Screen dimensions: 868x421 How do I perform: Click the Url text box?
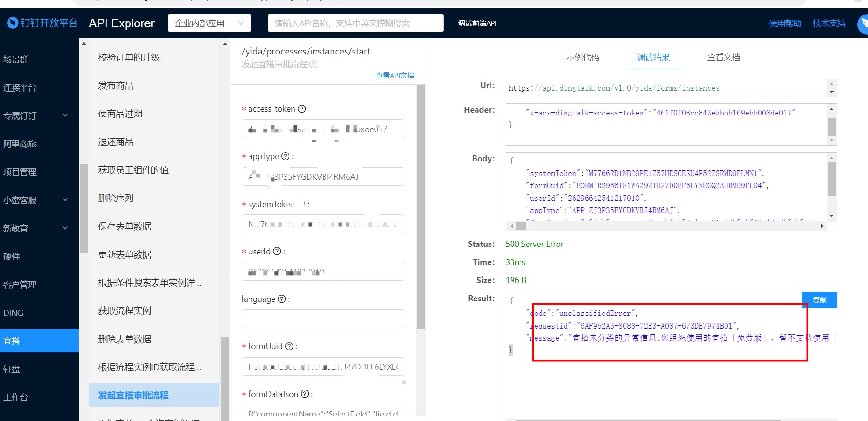tap(666, 88)
